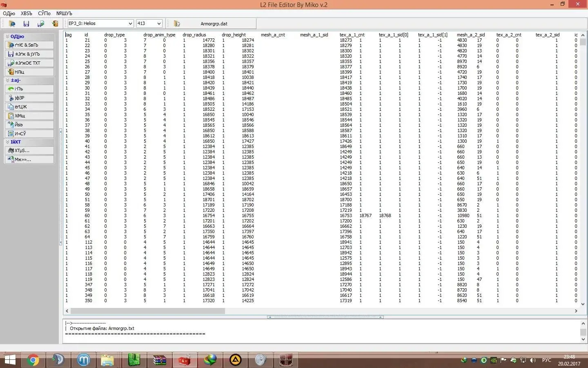This screenshot has height=368, width=588.
Task: Open the fourth menu in the menu bar
Action: pos(64,13)
